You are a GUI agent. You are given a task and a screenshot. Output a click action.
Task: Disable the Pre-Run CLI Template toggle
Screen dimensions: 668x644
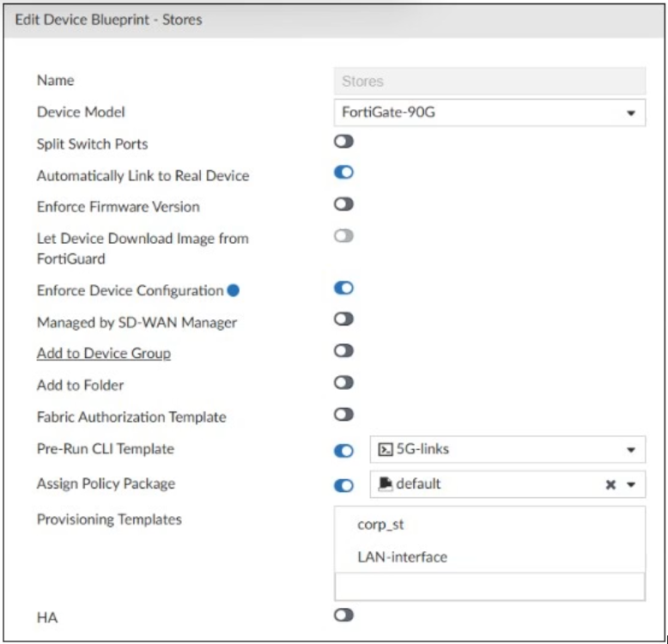click(343, 450)
